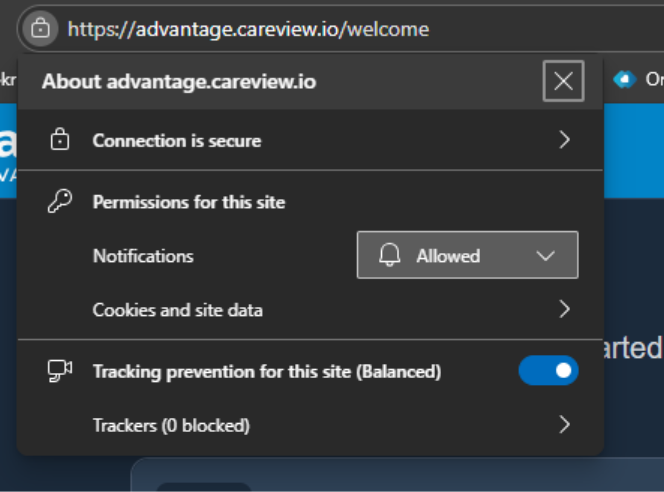Click the URL address bar field
This screenshot has height=492, width=664.
(x=300, y=29)
